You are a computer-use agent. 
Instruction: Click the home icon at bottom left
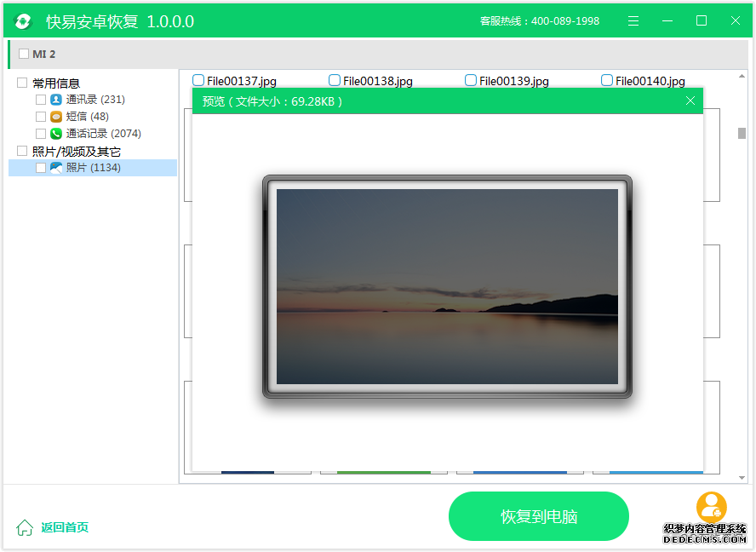point(25,527)
